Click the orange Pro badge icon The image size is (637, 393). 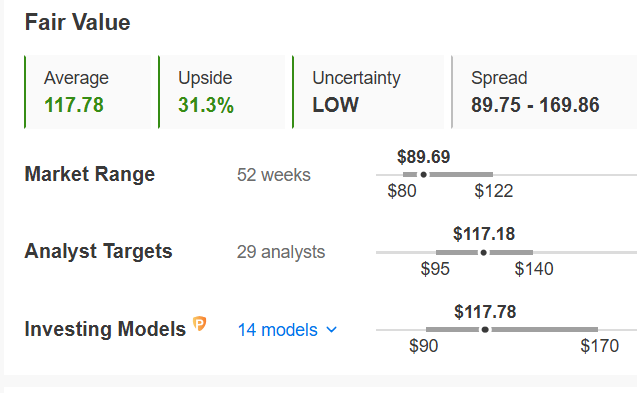[x=199, y=324]
